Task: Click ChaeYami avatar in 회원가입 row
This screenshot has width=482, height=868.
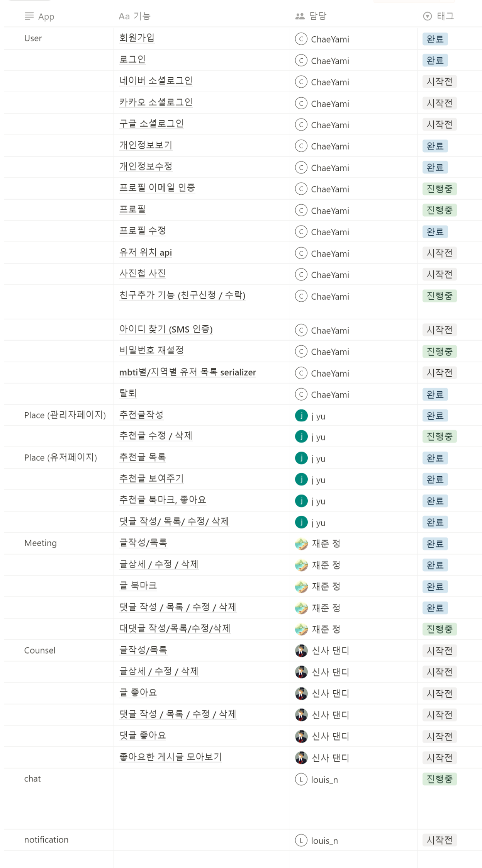Action: tap(301, 39)
